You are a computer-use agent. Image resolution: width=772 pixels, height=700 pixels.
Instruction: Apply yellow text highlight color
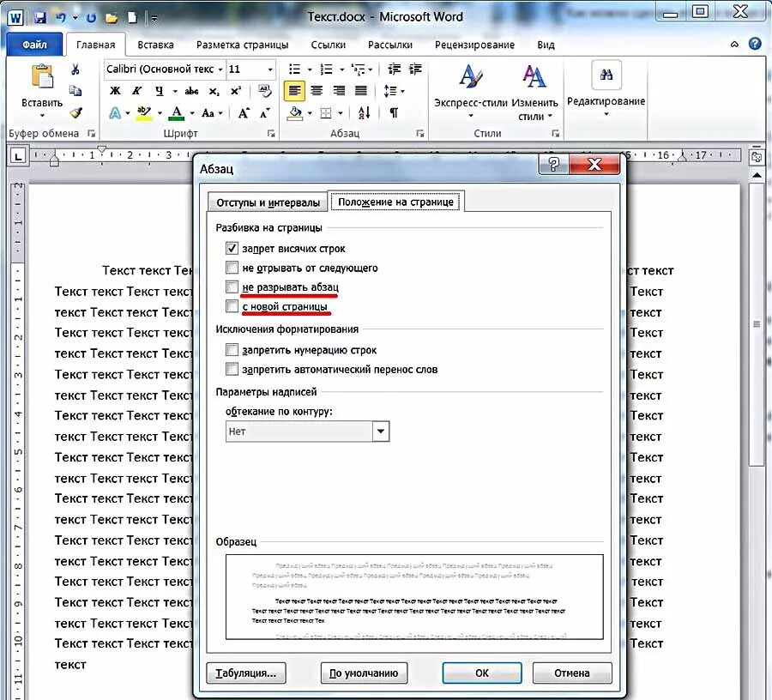[144, 113]
